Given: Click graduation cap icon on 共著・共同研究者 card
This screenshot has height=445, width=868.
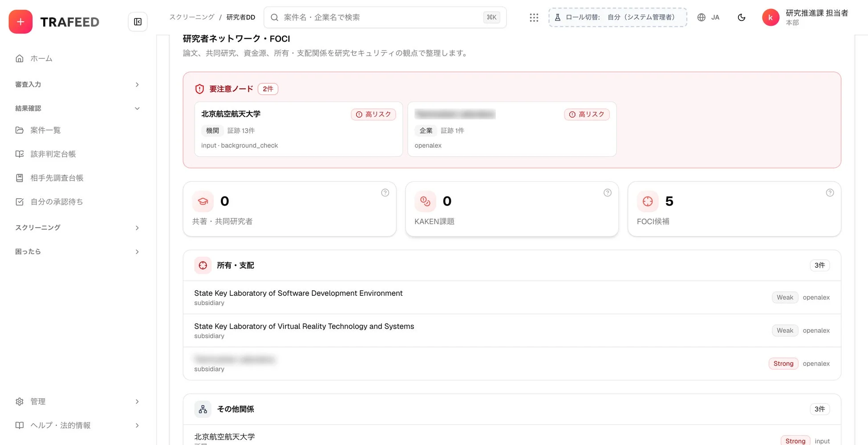Looking at the screenshot, I should 203,201.
